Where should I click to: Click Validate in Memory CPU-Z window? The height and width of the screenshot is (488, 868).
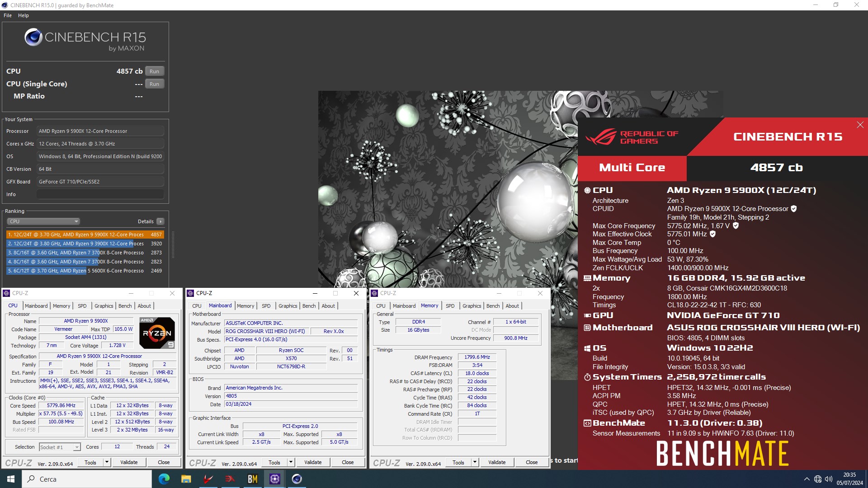497,462
